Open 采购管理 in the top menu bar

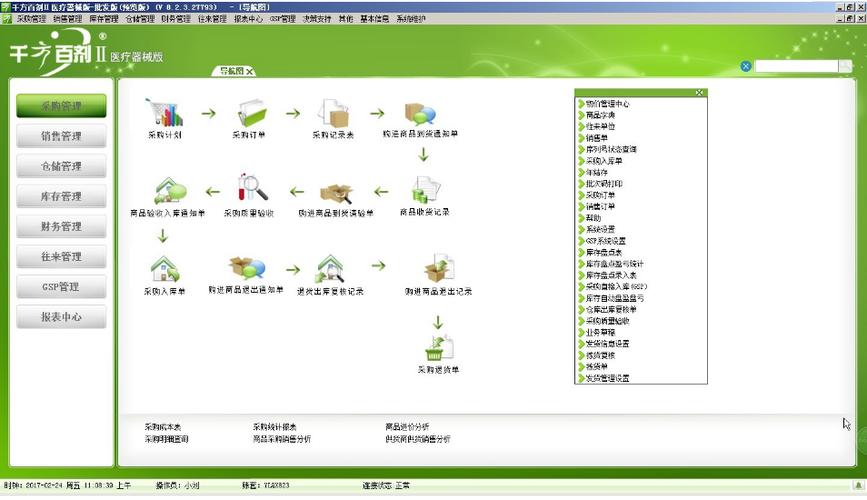pyautogui.click(x=32, y=19)
